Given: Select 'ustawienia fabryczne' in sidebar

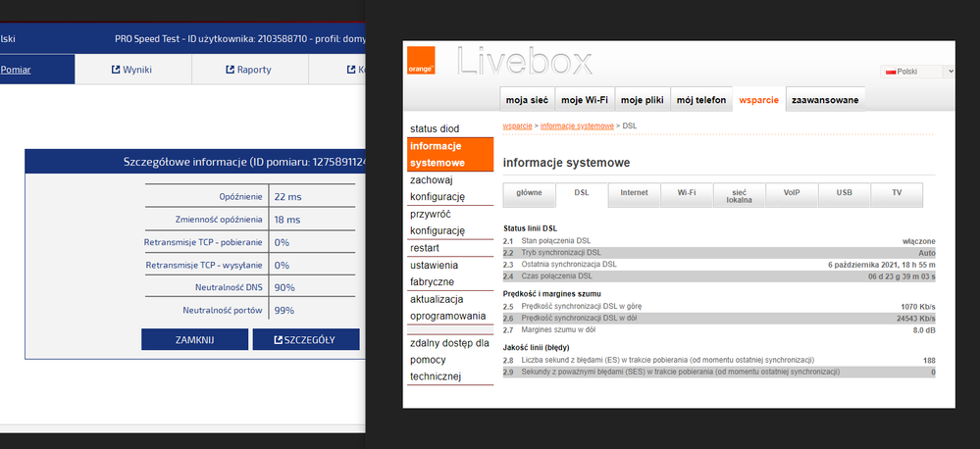Looking at the screenshot, I should pyautogui.click(x=450, y=274).
